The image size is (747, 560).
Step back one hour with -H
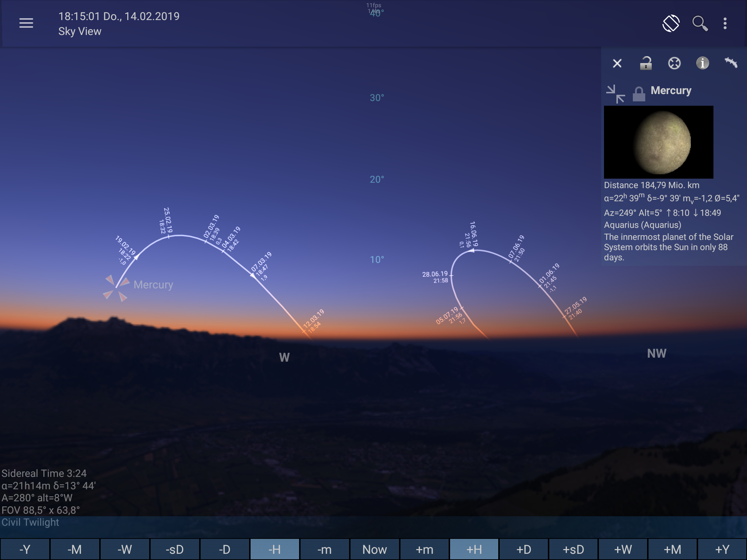(x=275, y=549)
